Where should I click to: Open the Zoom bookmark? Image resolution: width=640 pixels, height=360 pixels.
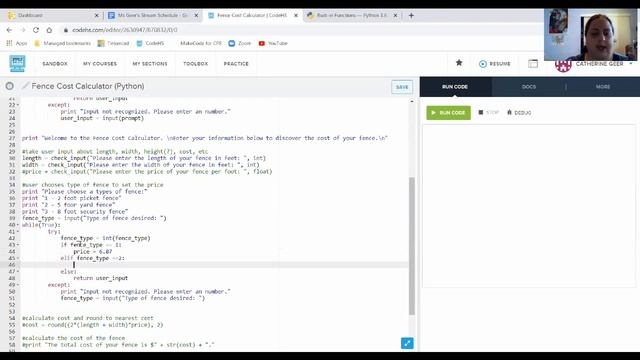point(240,43)
